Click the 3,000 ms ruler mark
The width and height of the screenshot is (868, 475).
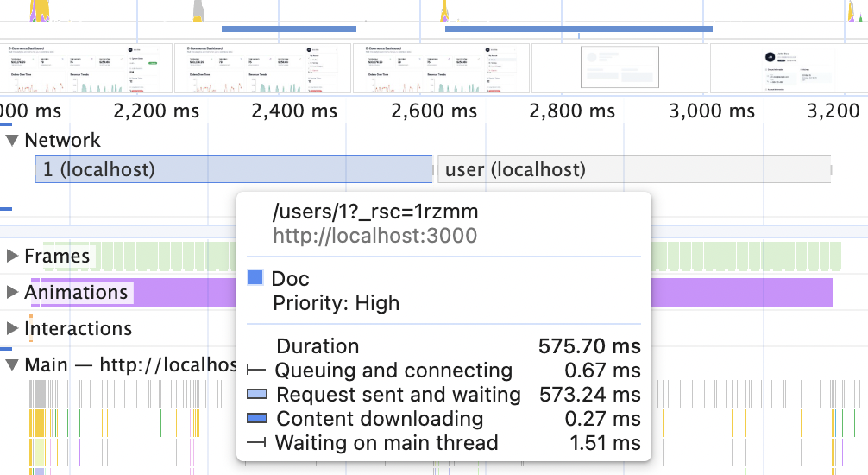pyautogui.click(x=712, y=111)
